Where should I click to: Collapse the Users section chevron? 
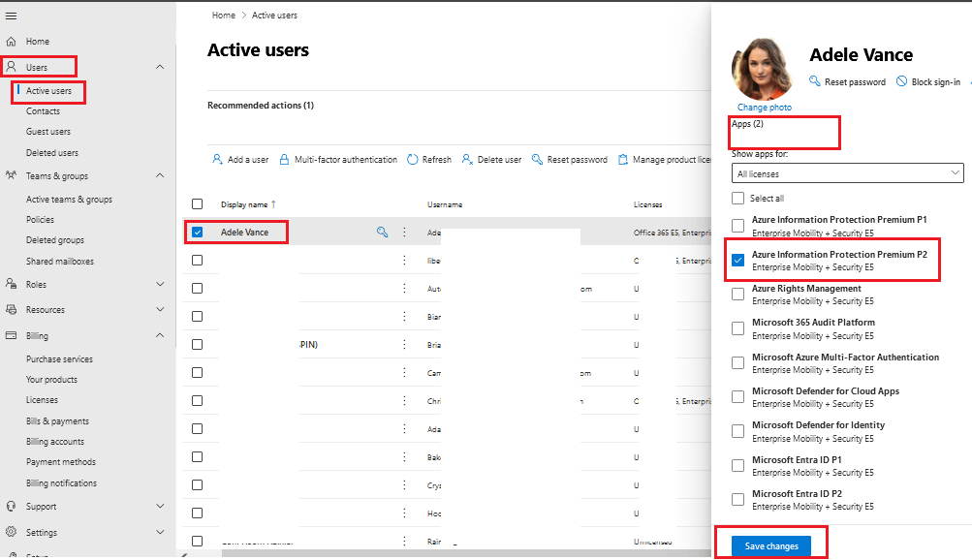tap(160, 67)
